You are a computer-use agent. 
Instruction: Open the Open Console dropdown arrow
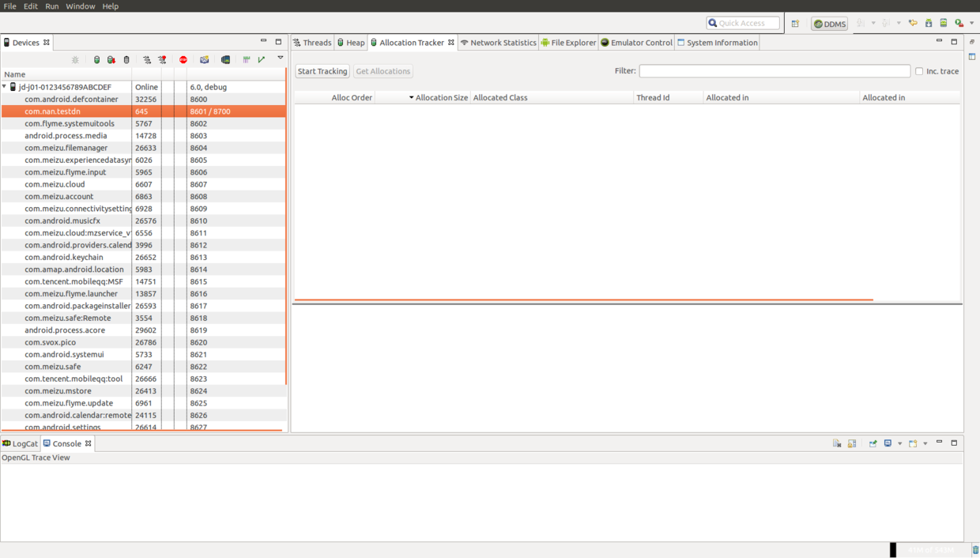point(925,443)
